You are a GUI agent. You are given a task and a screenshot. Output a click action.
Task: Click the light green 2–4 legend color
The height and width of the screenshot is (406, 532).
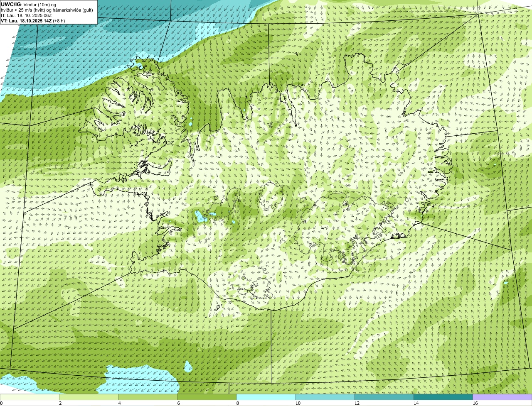tap(89, 397)
